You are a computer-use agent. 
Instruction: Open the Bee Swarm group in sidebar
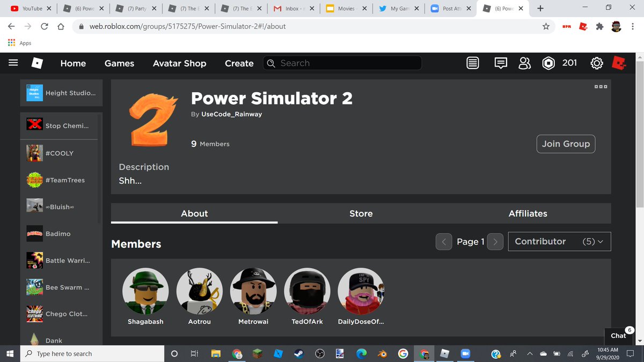click(59, 287)
